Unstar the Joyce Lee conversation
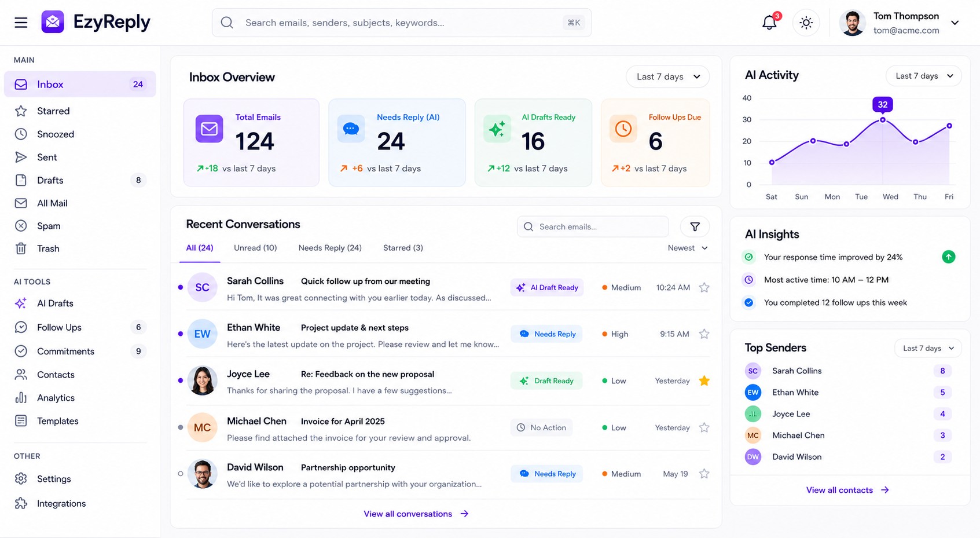 coord(704,380)
